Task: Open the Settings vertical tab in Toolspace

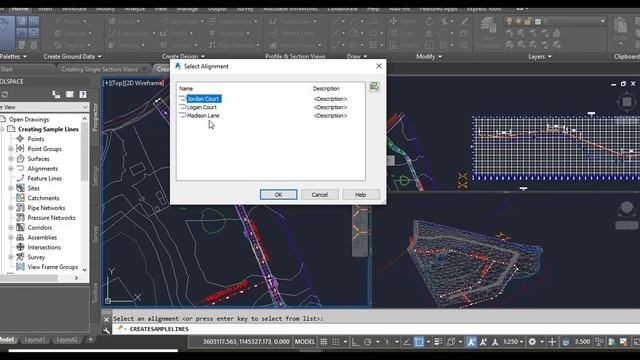Action: (x=95, y=176)
